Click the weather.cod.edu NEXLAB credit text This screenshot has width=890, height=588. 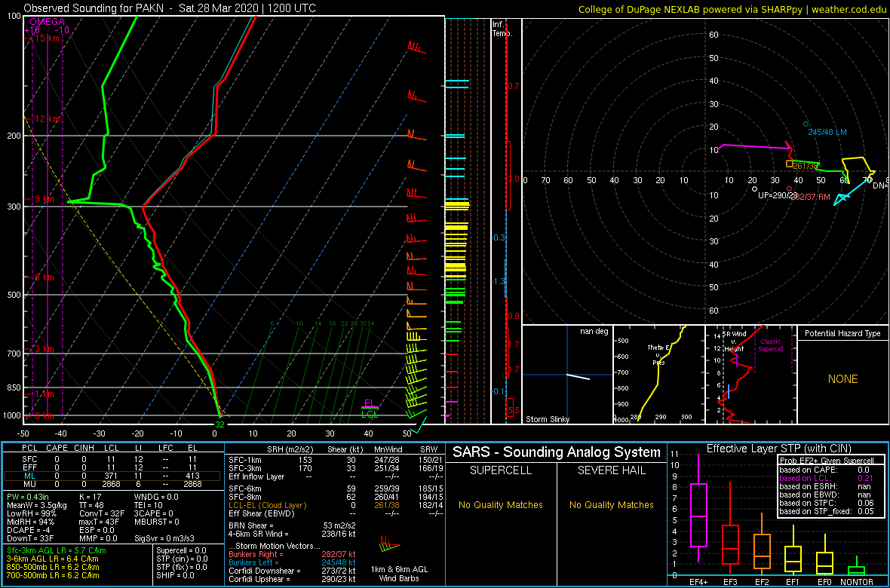[x=732, y=9]
